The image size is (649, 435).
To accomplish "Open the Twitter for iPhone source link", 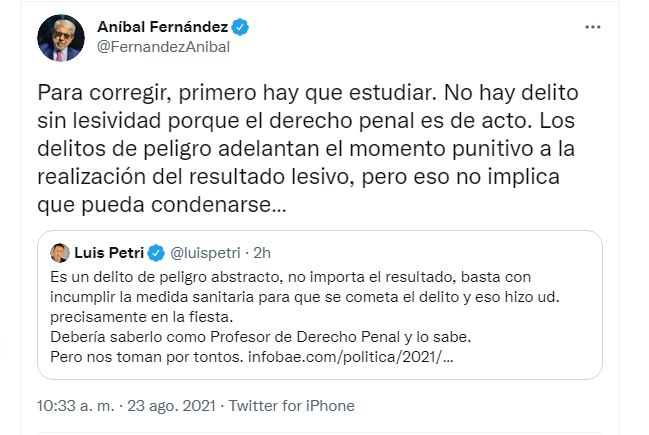I will pos(291,406).
